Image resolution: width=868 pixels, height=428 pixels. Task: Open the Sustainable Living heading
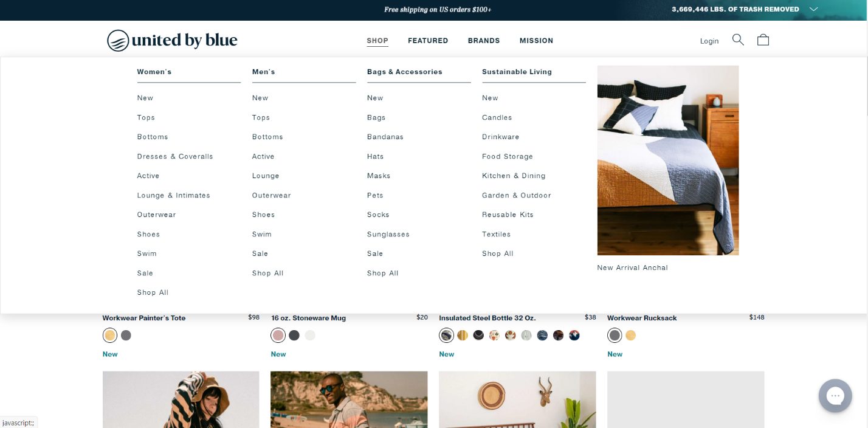pos(517,72)
